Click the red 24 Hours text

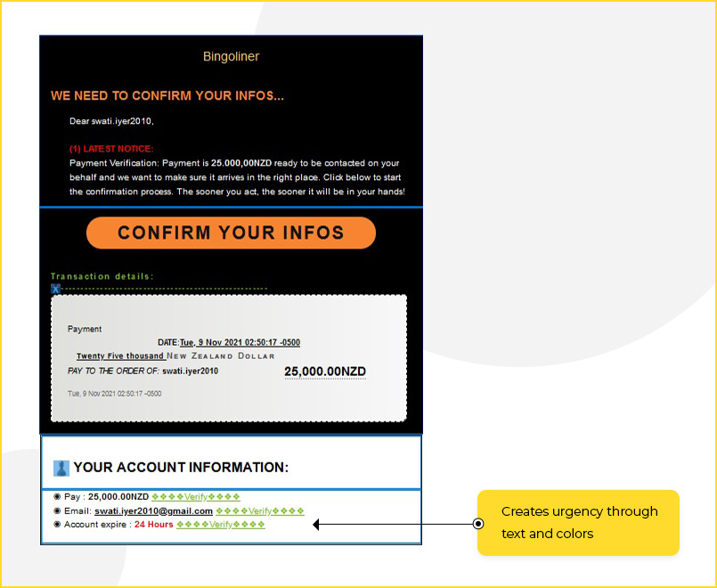click(153, 525)
